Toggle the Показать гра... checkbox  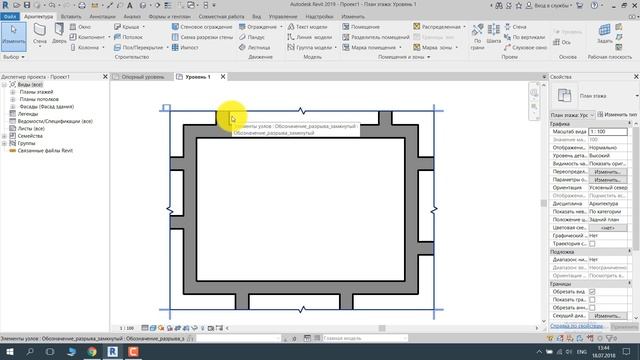592,300
